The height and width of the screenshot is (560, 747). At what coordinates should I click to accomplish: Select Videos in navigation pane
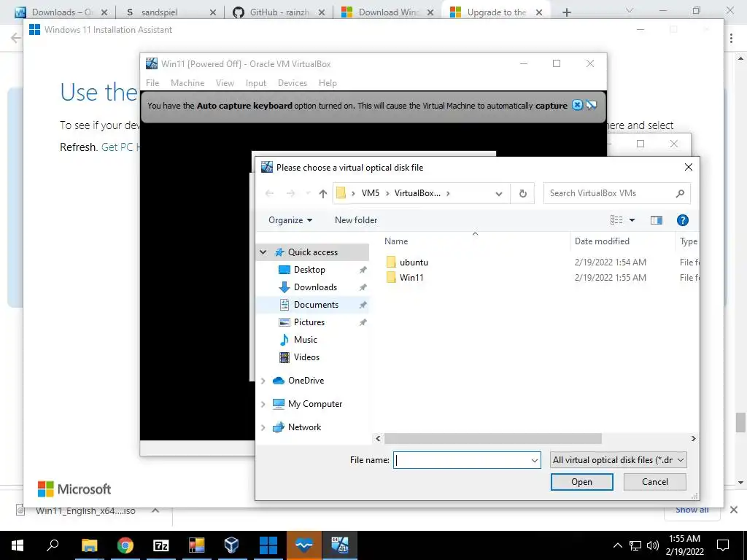point(306,357)
